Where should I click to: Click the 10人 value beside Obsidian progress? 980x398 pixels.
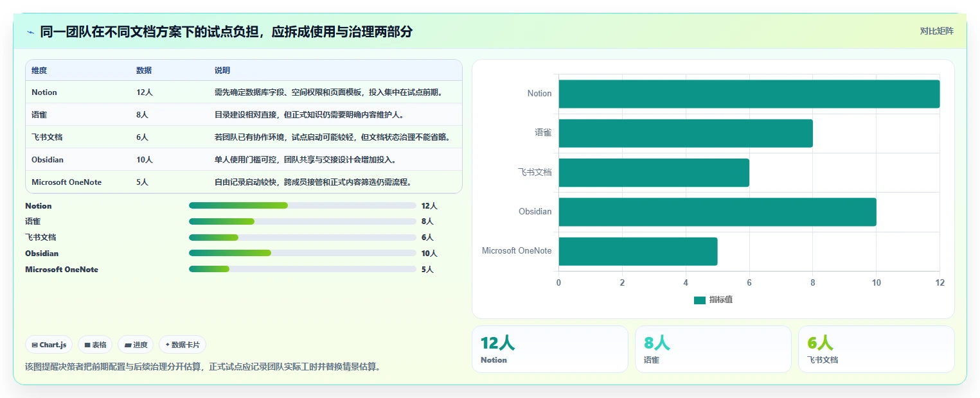[429, 254]
